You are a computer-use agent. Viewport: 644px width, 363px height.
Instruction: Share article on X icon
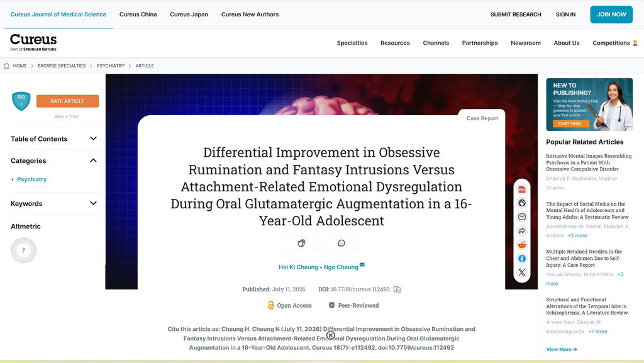click(x=521, y=272)
